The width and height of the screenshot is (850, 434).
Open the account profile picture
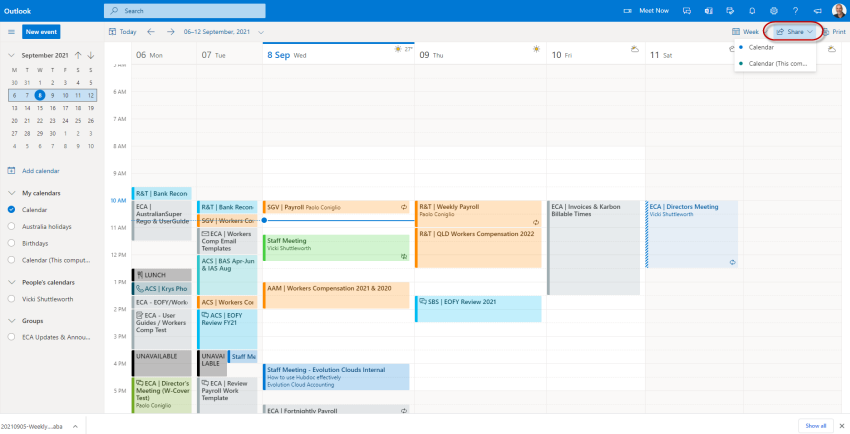(839, 10)
